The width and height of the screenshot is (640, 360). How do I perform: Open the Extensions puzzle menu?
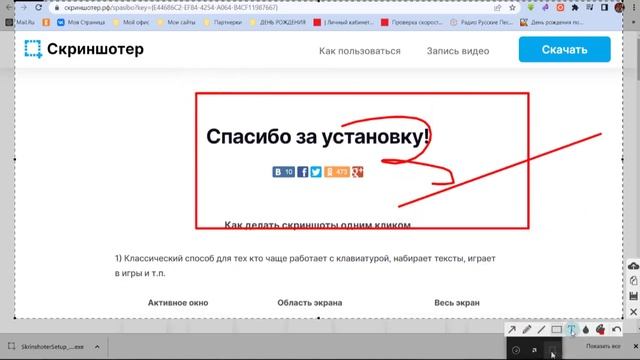575,8
